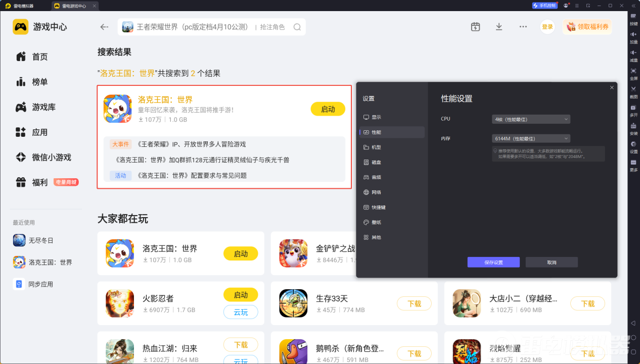This screenshot has height=364, width=640.
Task: Select 音频 in settings sidebar
Action: click(392, 177)
